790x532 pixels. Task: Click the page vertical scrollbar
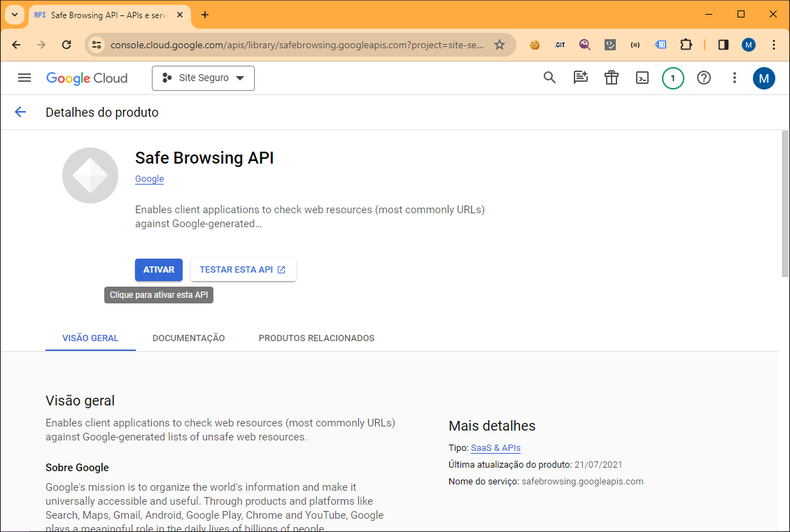785,203
